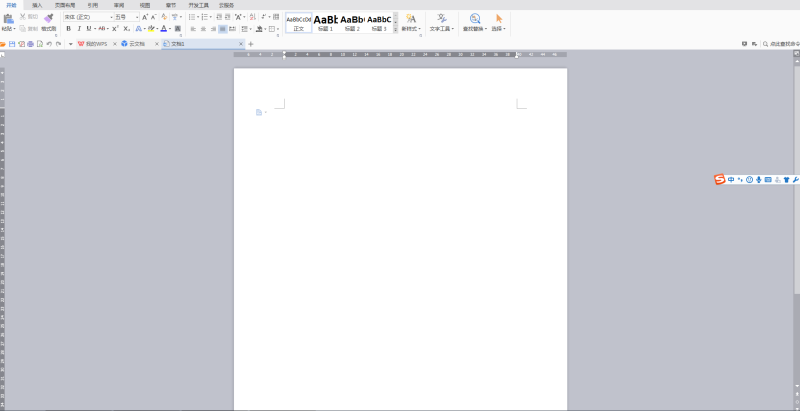Click the New Style (新样式) icon
800x411 pixels.
[x=410, y=20]
